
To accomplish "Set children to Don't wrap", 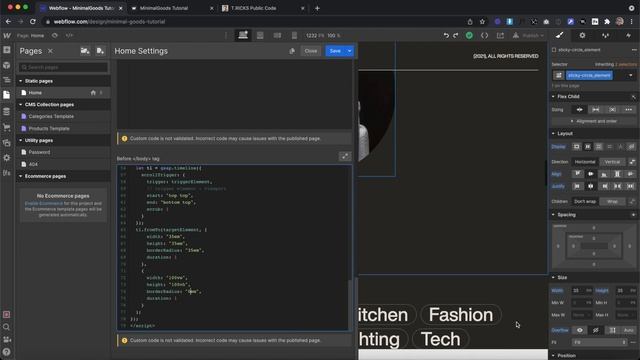I will [x=585, y=202].
